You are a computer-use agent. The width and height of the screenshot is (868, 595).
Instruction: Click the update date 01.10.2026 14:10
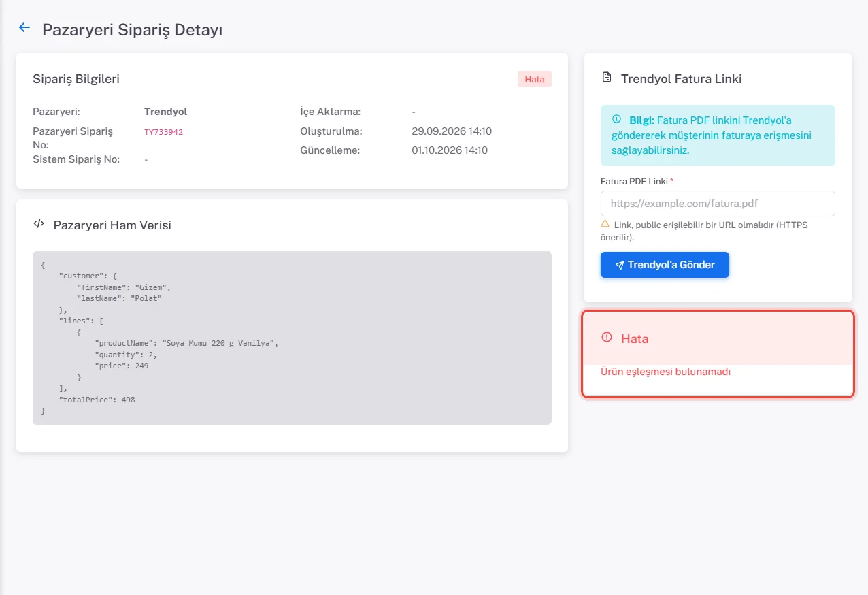(450, 150)
